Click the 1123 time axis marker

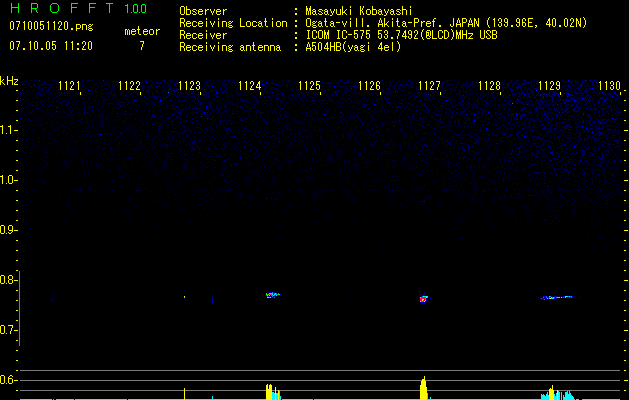coord(189,86)
